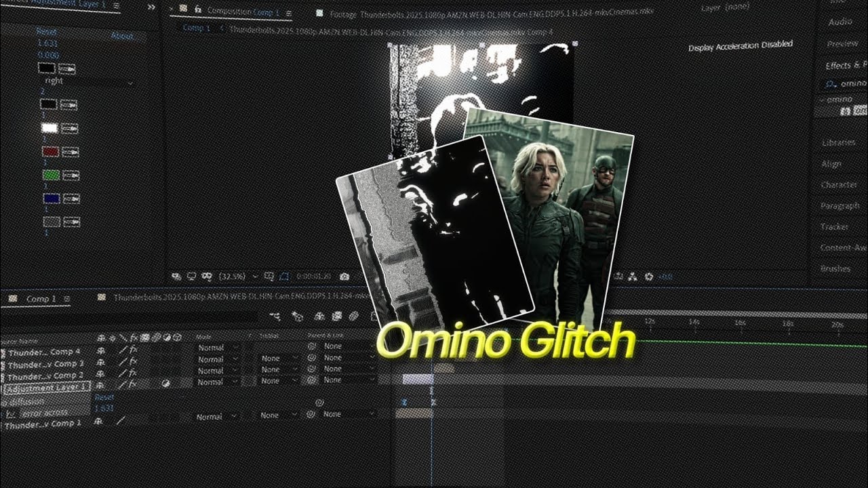868x488 pixels.
Task: Open the Brushes panel
Action: (835, 268)
